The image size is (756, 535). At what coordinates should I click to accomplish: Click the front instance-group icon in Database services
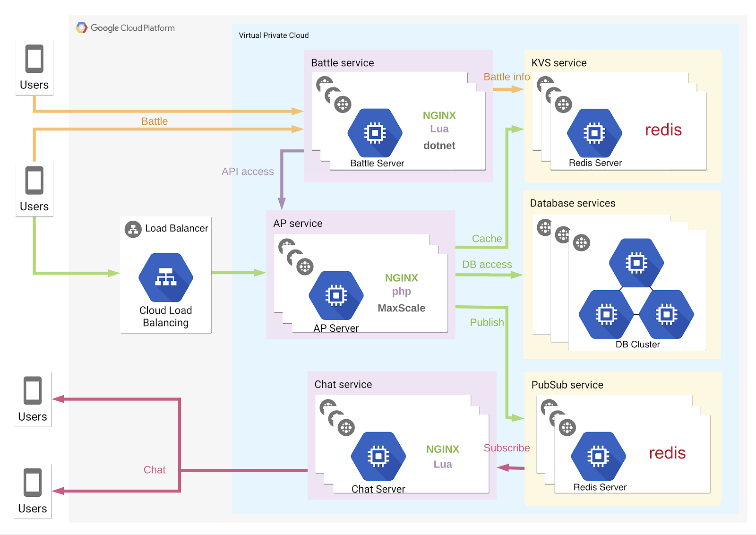pos(582,243)
